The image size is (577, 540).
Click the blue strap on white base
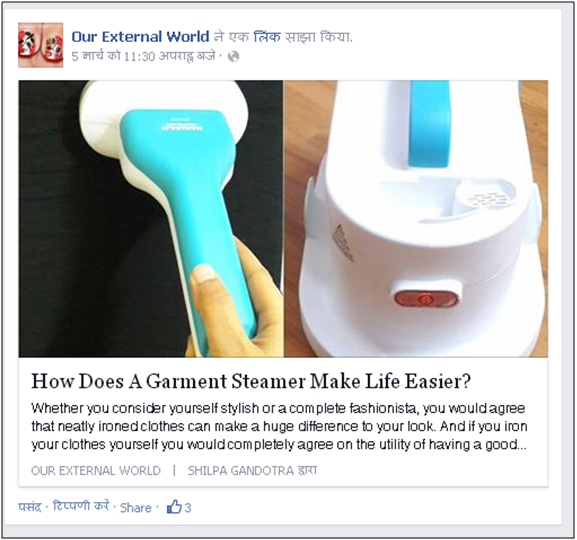[x=429, y=125]
